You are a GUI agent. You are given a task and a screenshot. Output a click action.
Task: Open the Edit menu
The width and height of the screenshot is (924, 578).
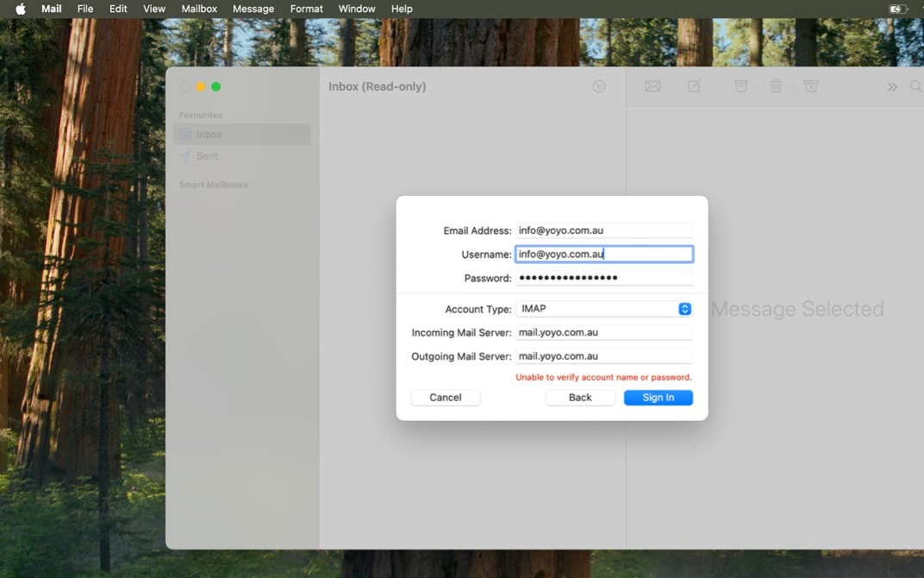pyautogui.click(x=118, y=9)
